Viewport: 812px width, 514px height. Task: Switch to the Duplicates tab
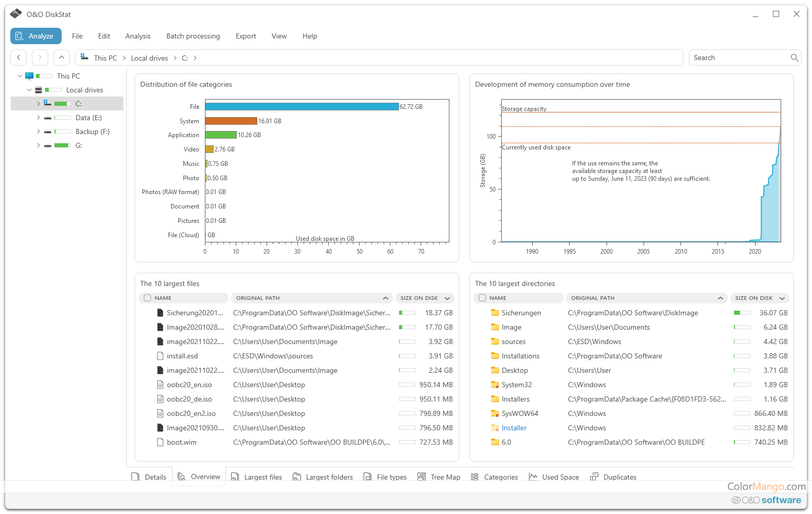click(x=613, y=477)
